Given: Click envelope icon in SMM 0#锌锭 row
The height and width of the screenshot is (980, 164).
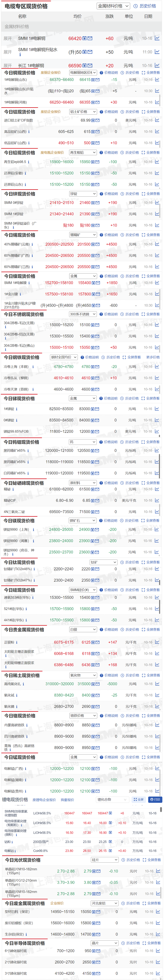Looking at the screenshot, I should click(x=97, y=203).
